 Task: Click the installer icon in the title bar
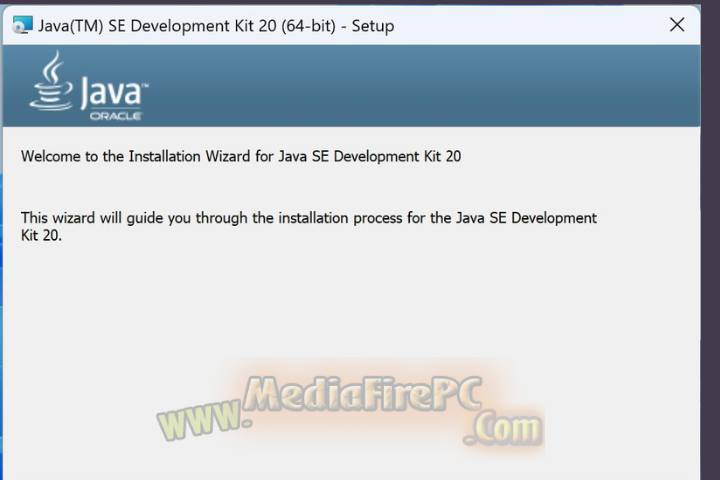22,25
